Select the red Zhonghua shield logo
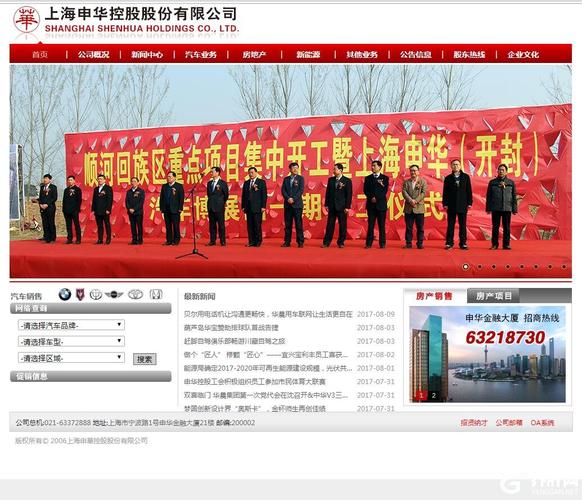Image resolution: width=582 pixels, height=500 pixels. (x=80, y=295)
